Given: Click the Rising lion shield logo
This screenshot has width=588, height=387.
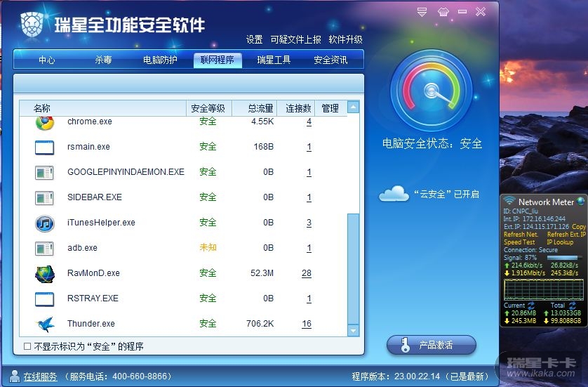Looking at the screenshot, I should point(31,25).
